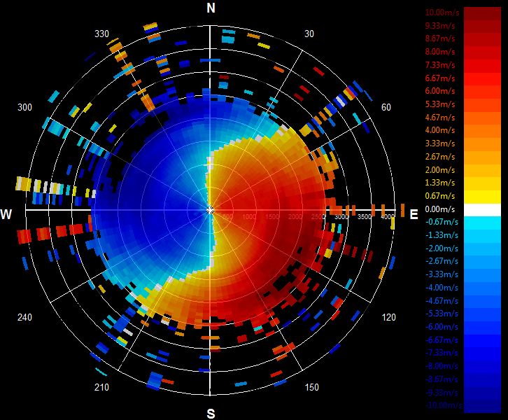This screenshot has height=420, width=508.
Task: Click the -2.67m/s legend label
Action: pos(442,261)
